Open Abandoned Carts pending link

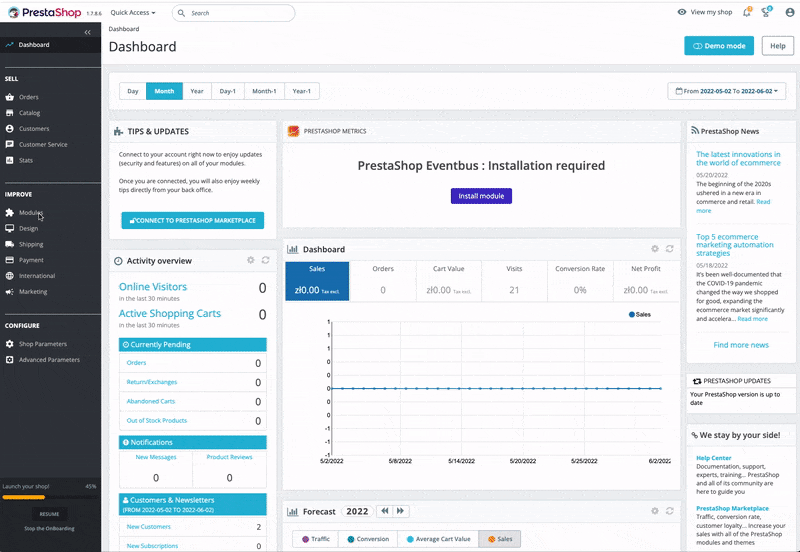(151, 402)
